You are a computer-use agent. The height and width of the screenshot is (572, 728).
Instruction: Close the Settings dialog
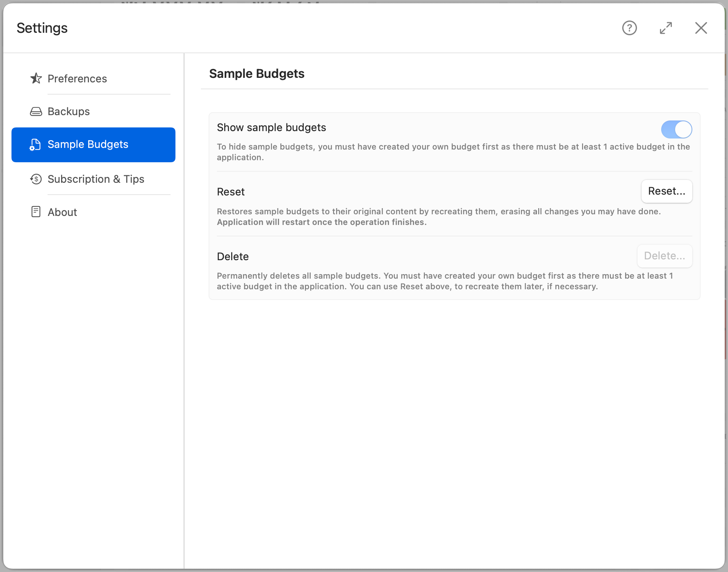click(701, 28)
